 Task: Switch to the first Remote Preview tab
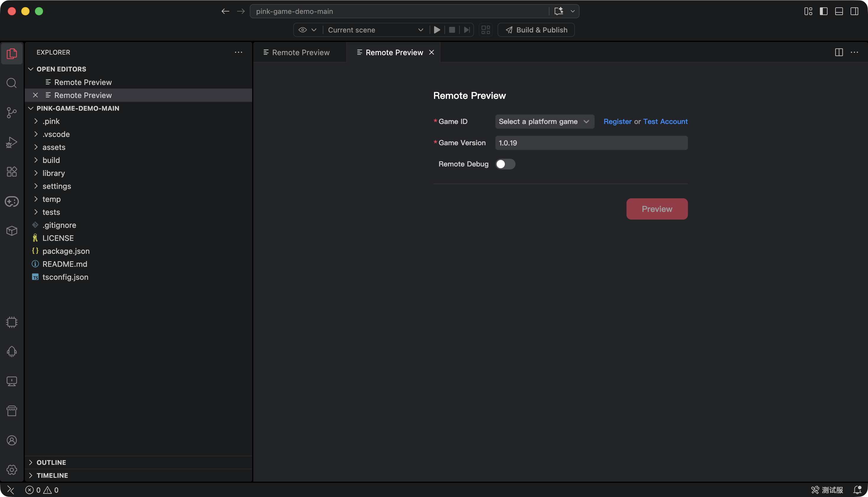[300, 52]
